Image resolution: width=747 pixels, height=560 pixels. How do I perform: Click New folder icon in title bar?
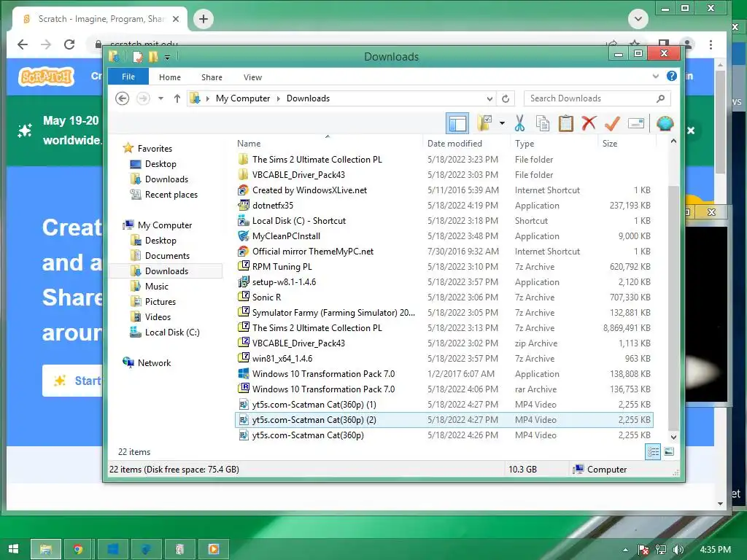coord(153,57)
